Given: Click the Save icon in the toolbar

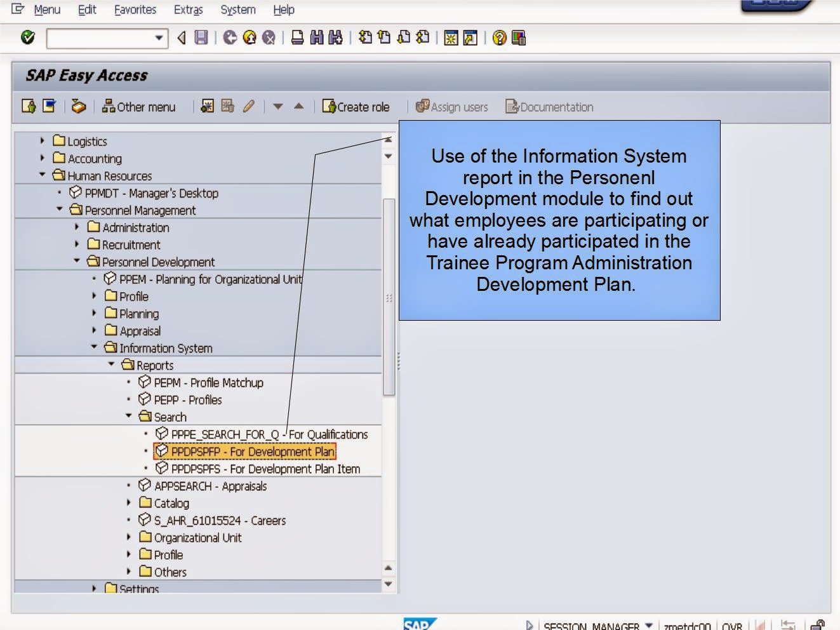Looking at the screenshot, I should point(201,38).
